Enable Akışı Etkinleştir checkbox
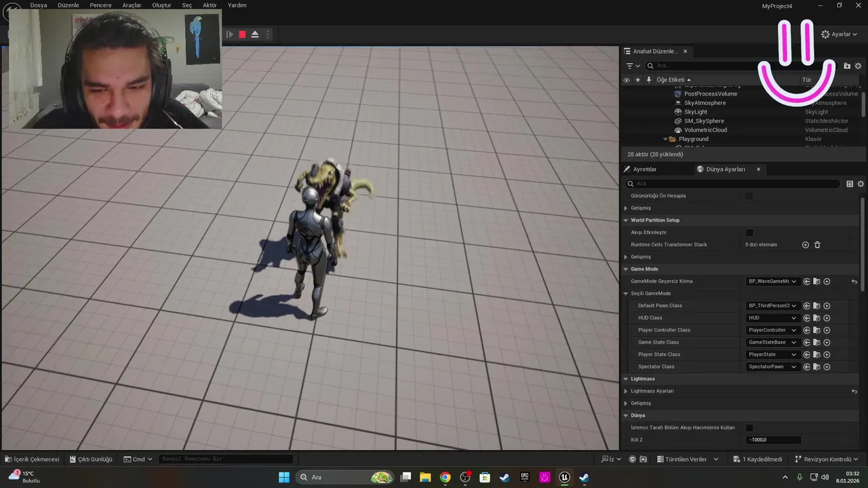Screen dimensions: 868x488 tap(749, 232)
